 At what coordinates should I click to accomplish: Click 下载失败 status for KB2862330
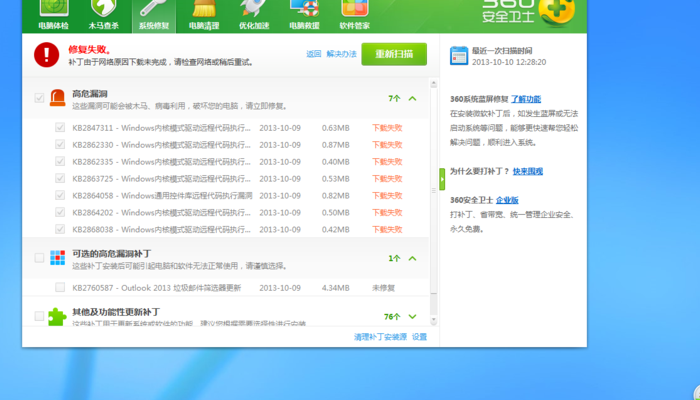pyautogui.click(x=387, y=145)
